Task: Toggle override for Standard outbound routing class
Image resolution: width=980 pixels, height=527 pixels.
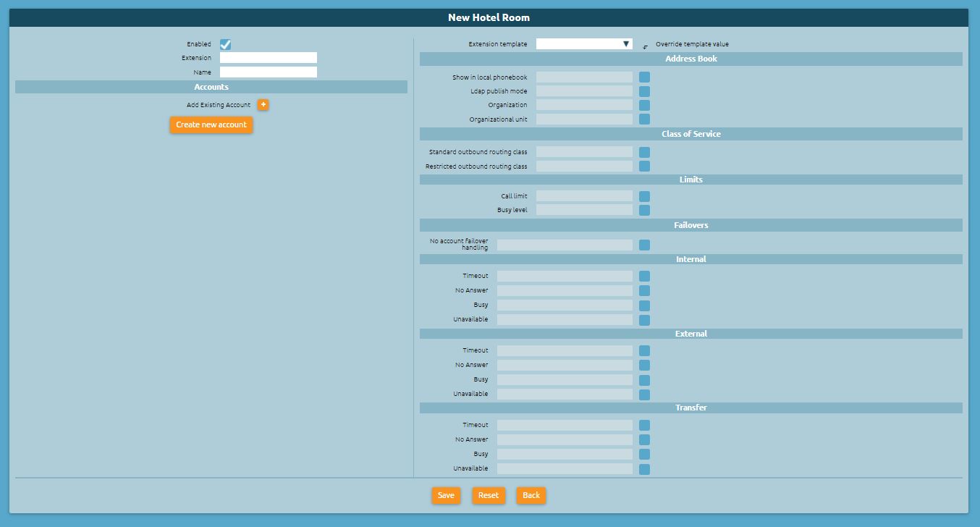Action: tap(644, 152)
